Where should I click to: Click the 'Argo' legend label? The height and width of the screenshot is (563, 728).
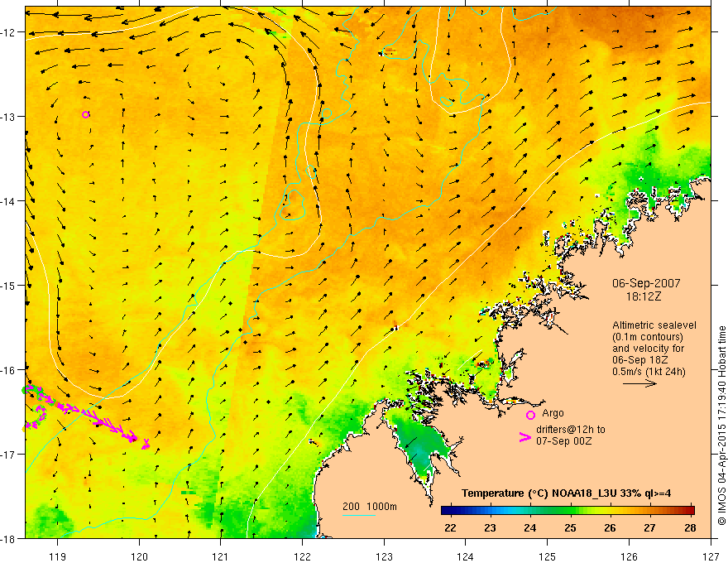click(553, 413)
